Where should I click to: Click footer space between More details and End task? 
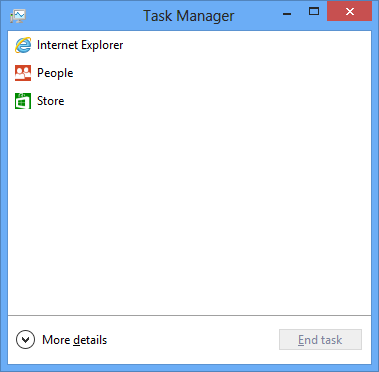(193, 340)
